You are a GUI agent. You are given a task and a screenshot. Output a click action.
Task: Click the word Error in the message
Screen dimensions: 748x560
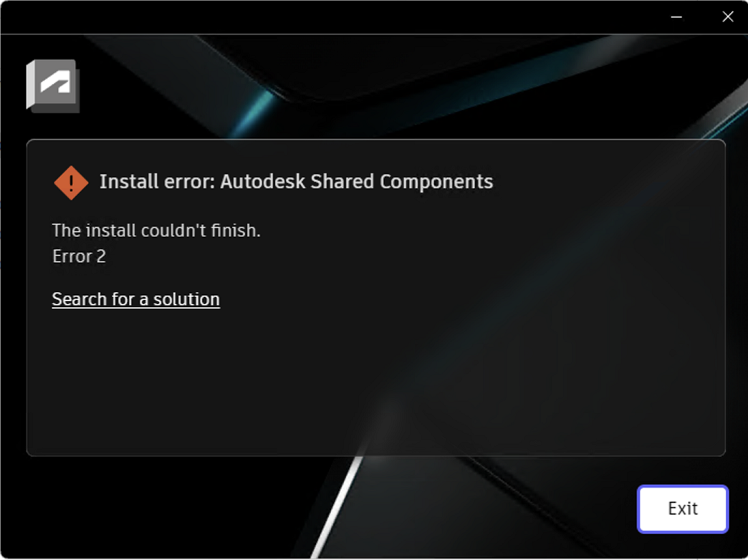[x=72, y=256]
